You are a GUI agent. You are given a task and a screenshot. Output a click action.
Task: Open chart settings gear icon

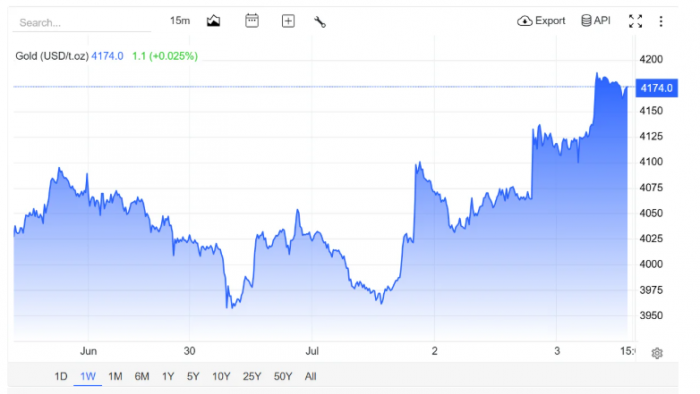click(657, 353)
